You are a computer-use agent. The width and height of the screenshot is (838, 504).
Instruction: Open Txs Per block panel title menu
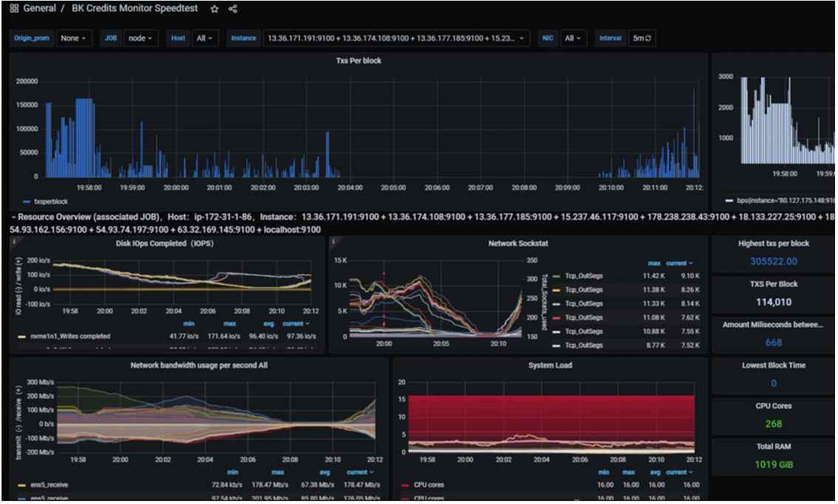[358, 61]
